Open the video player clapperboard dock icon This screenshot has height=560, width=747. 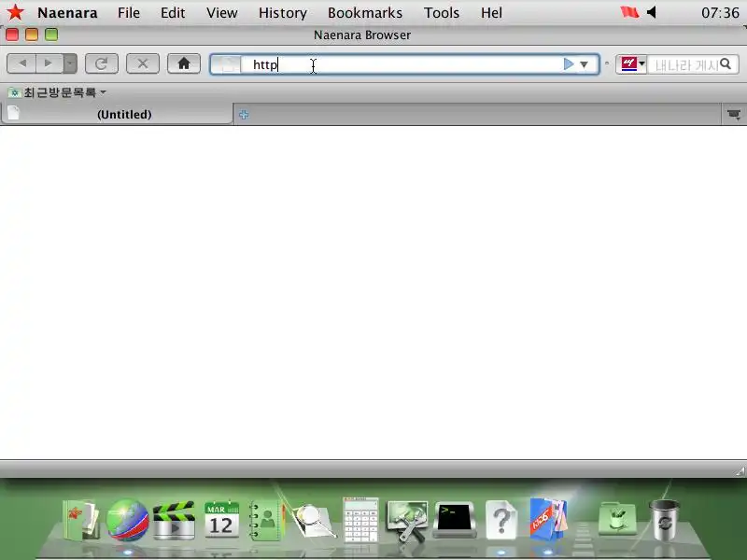[x=174, y=520]
